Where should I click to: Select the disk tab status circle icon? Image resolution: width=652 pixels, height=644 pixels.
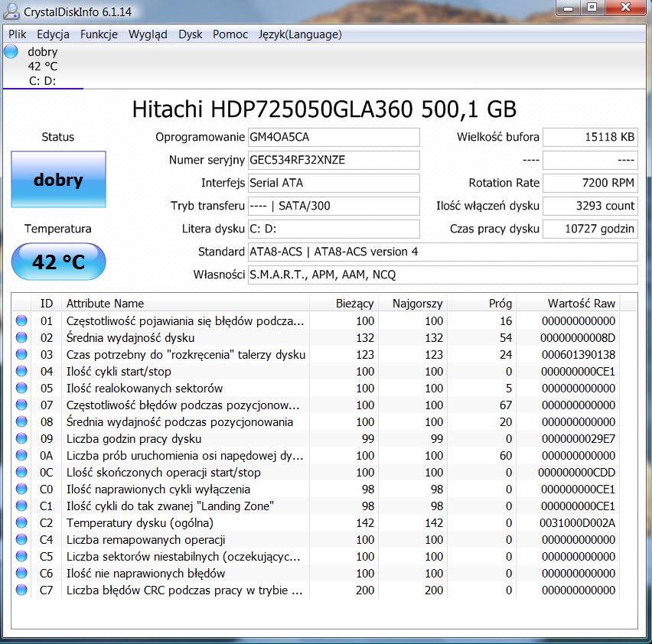point(11,52)
